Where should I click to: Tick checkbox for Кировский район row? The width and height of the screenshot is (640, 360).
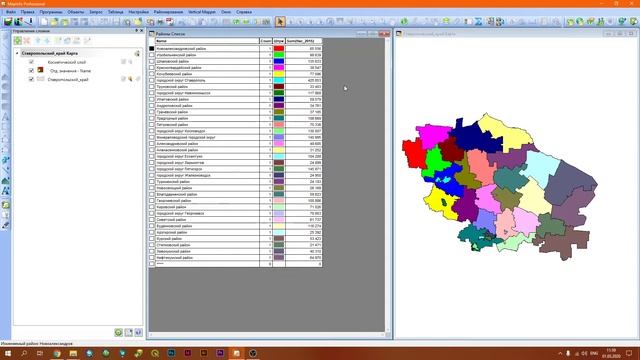click(x=152, y=207)
